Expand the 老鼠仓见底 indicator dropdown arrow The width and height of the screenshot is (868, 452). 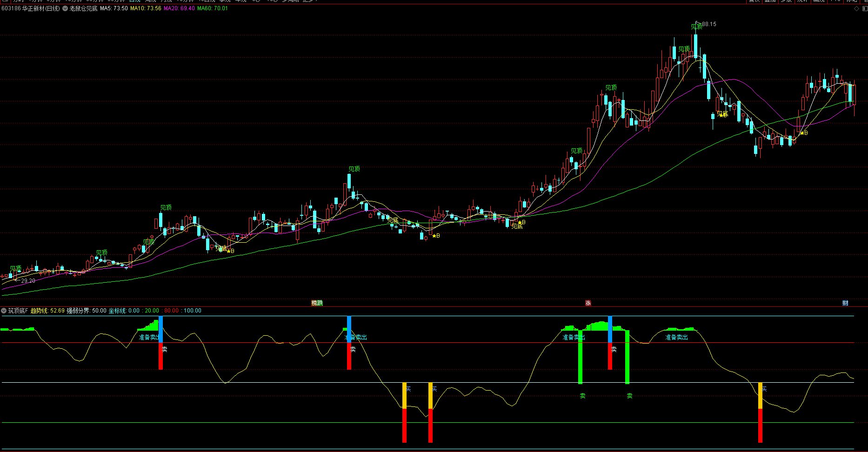pyautogui.click(x=65, y=8)
